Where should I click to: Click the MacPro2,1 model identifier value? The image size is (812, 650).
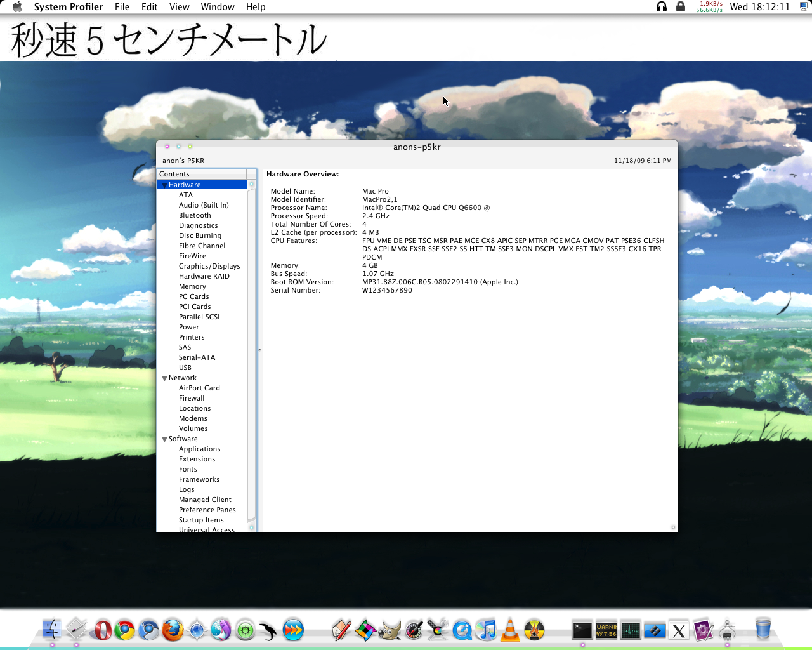[380, 199]
